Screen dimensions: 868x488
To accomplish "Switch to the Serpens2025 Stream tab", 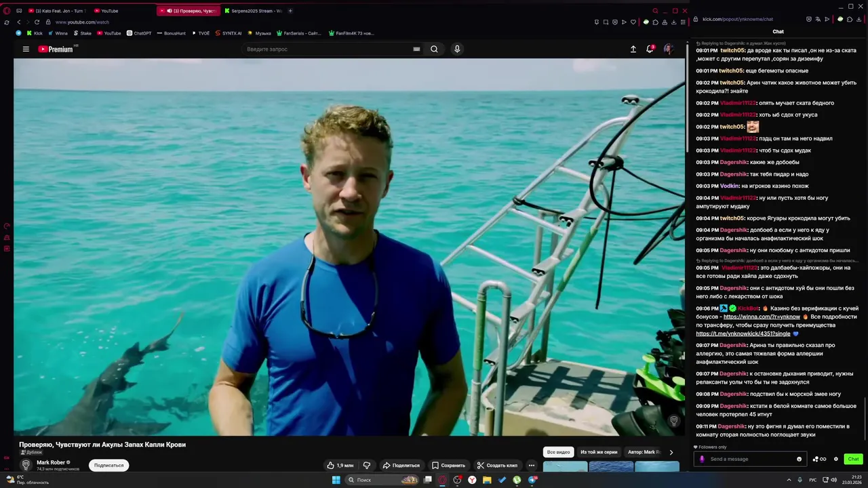I will 254,11.
